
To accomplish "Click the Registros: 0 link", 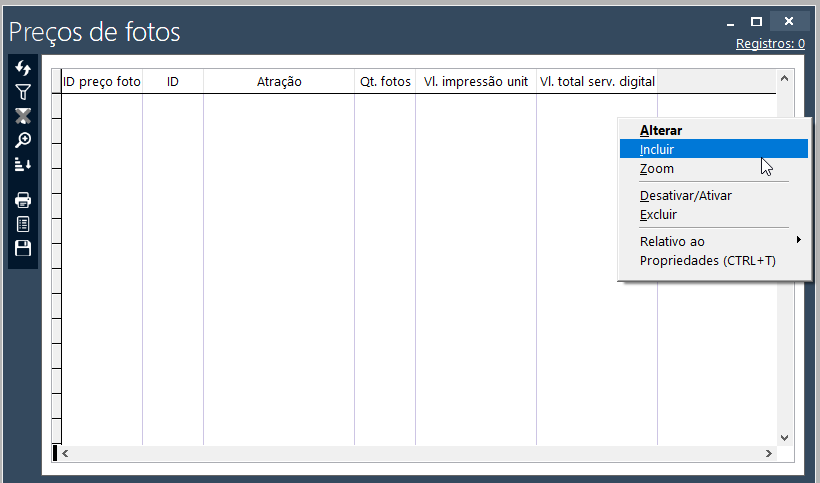I will 770,44.
